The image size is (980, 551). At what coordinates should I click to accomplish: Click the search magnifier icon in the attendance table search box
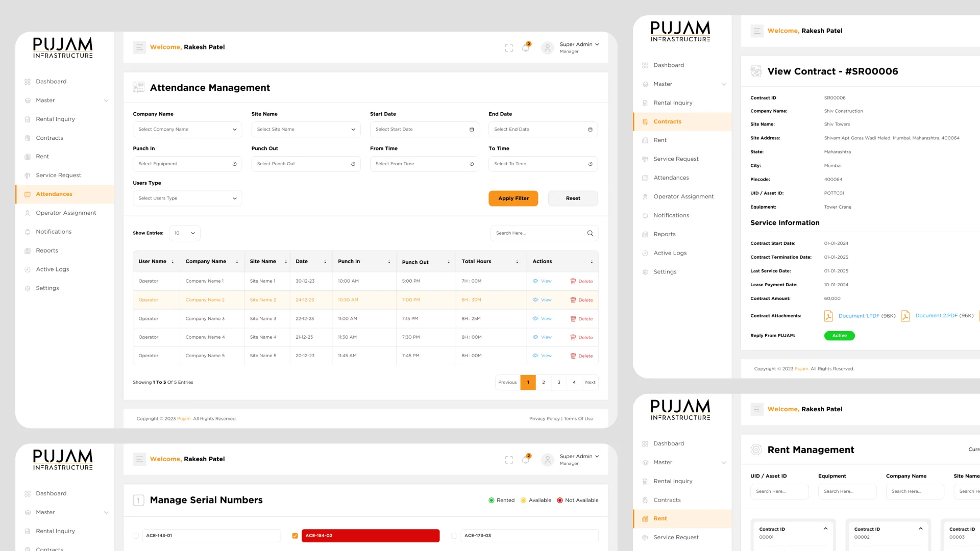pyautogui.click(x=590, y=233)
